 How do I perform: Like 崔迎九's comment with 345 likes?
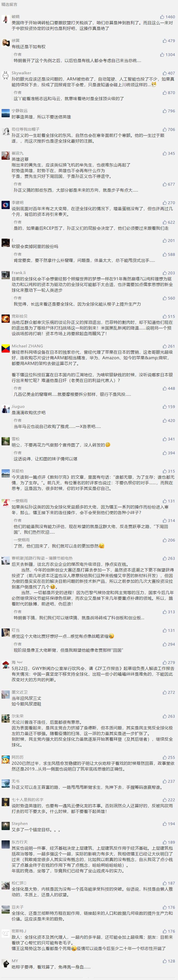click(169, 153)
